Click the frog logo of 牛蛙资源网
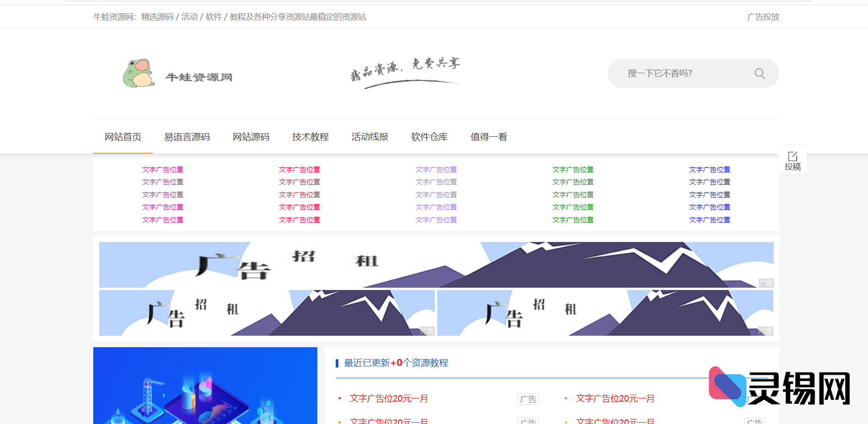The height and width of the screenshot is (424, 868). [139, 73]
